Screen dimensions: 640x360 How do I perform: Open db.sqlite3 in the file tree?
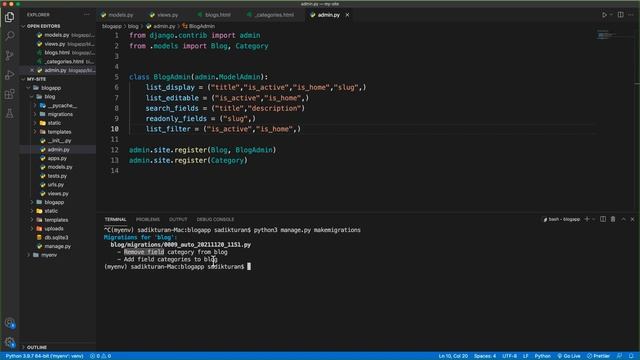click(x=56, y=238)
